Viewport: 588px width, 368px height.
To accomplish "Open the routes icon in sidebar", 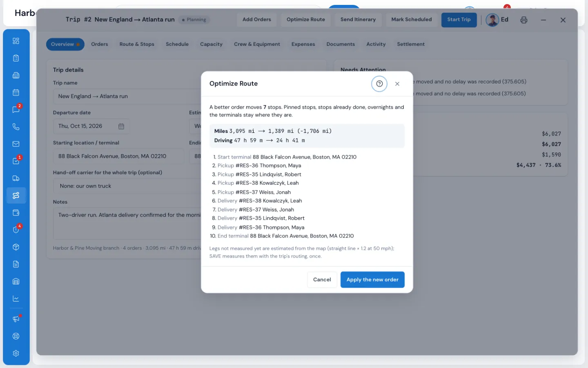I will coord(16,195).
